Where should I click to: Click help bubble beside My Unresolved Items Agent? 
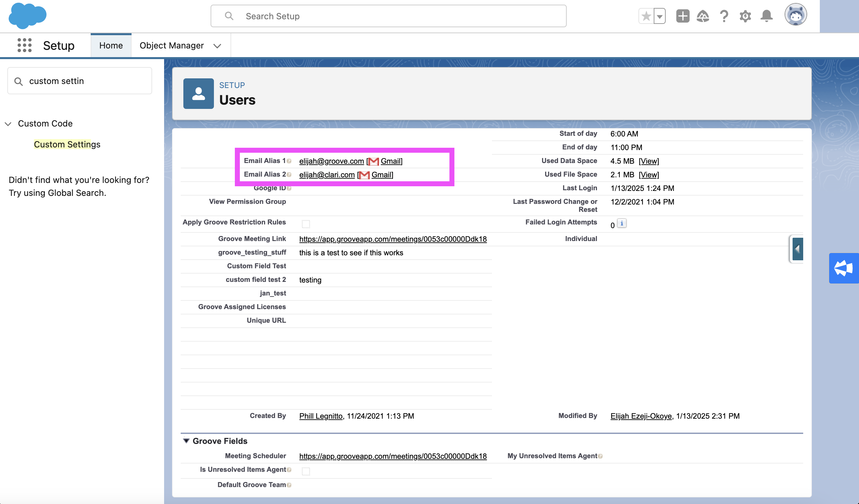click(600, 456)
